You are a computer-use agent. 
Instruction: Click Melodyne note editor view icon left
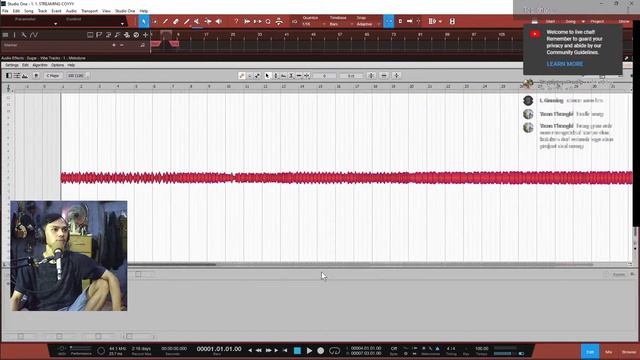pos(9,76)
